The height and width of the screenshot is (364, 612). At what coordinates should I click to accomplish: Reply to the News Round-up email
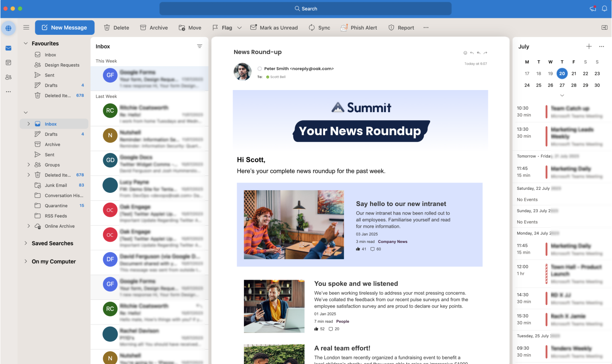pyautogui.click(x=472, y=53)
